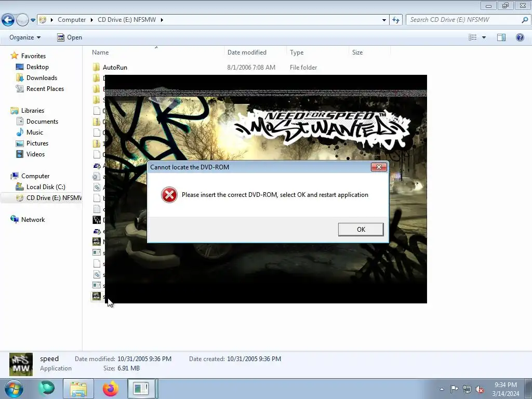Minimize the Explorer window

pos(488,6)
